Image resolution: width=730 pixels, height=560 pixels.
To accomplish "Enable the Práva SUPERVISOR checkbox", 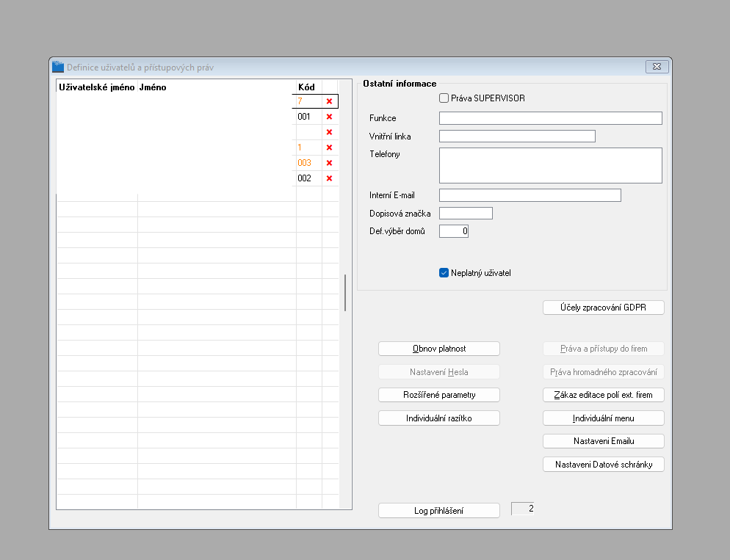I will [444, 98].
